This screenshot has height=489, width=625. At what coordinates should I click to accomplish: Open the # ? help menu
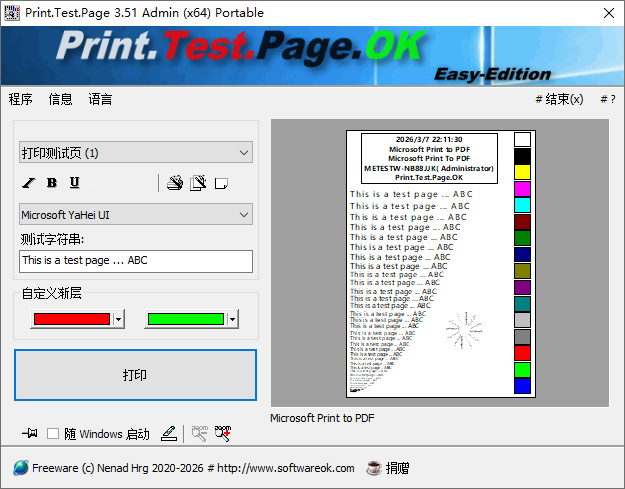(x=608, y=99)
